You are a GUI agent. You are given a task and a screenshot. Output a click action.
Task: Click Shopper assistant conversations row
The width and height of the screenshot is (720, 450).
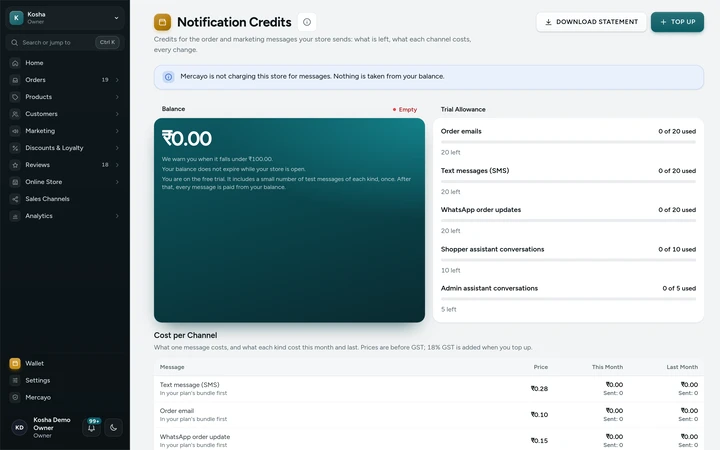tap(568, 259)
